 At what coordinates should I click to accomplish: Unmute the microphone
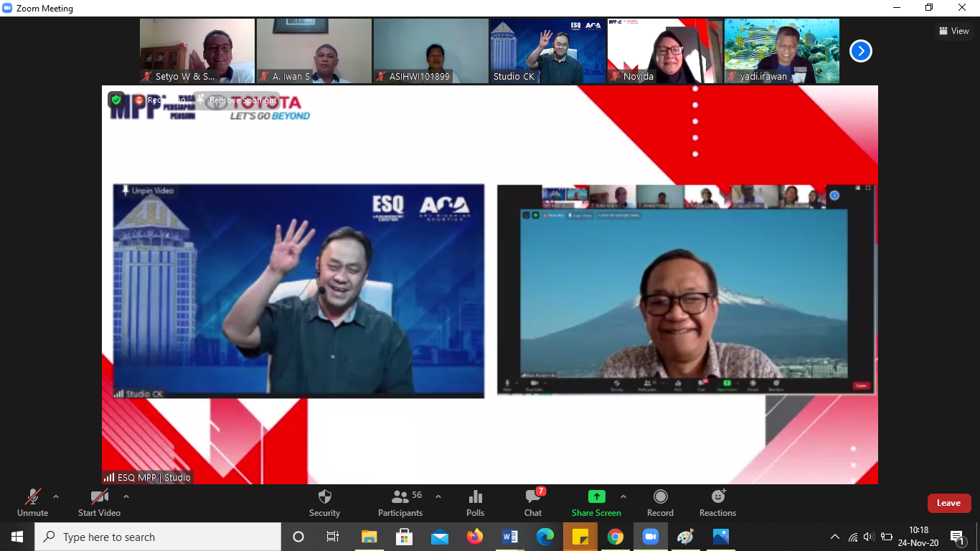[x=32, y=502]
